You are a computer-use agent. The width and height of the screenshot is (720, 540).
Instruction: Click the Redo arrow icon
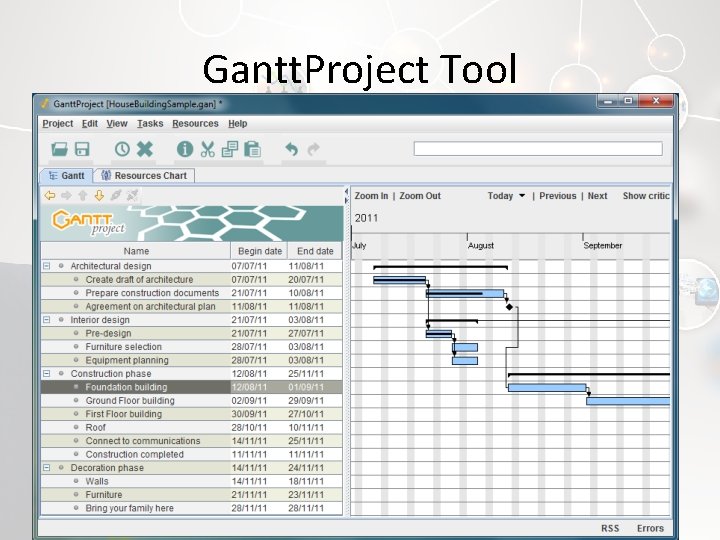(x=314, y=149)
